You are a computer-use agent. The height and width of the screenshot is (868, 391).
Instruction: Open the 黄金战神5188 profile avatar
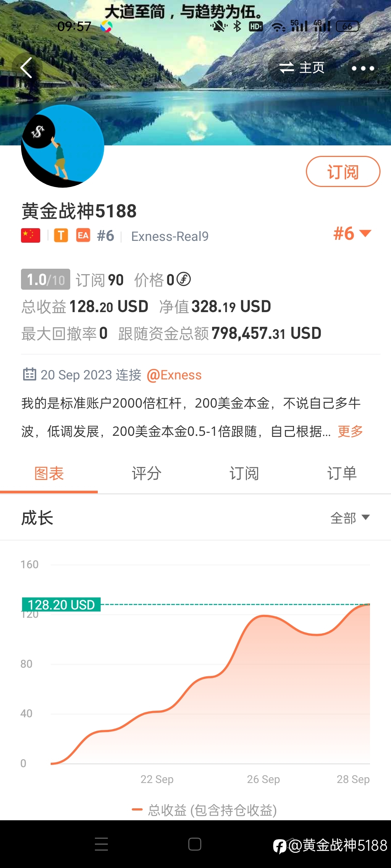pyautogui.click(x=63, y=146)
